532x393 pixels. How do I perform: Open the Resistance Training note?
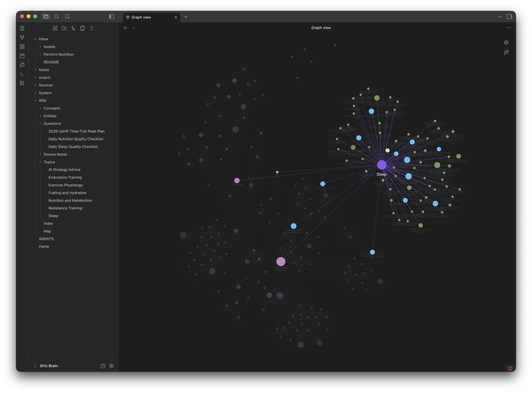(65, 208)
